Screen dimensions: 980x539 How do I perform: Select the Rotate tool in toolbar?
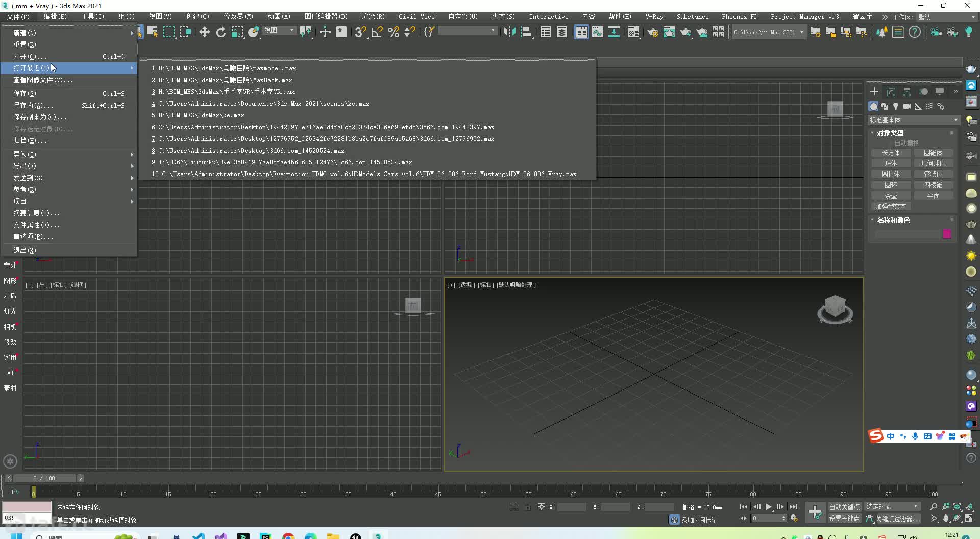(220, 32)
